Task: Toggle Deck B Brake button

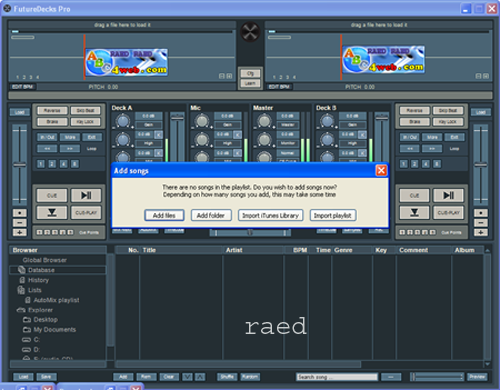Action: [x=415, y=122]
